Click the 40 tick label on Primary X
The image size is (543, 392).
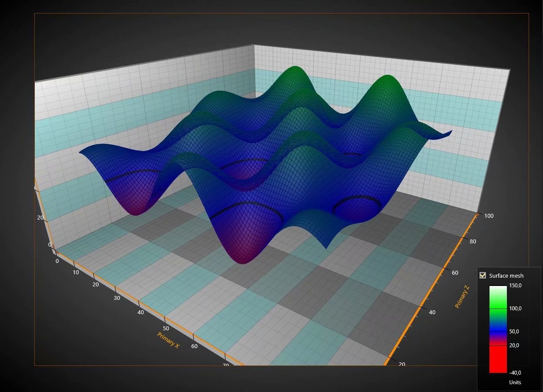coord(141,312)
